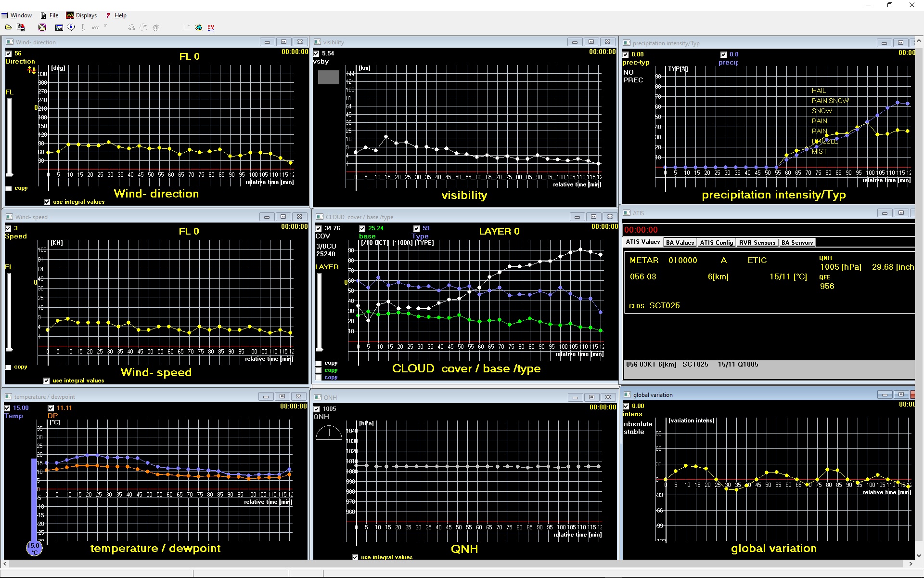The width and height of the screenshot is (924, 578).
Task: Click the LAYER slider in CLOUD panel
Action: point(319,312)
